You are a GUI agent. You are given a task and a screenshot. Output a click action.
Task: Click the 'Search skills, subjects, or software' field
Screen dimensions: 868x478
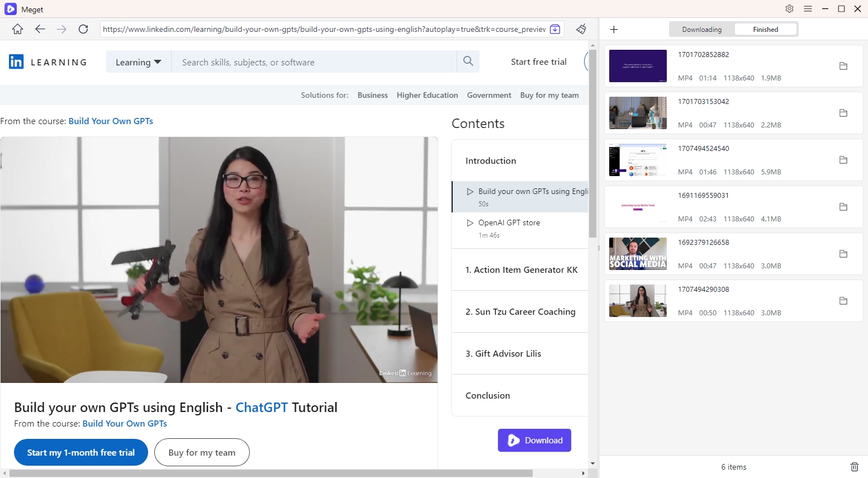click(x=314, y=62)
